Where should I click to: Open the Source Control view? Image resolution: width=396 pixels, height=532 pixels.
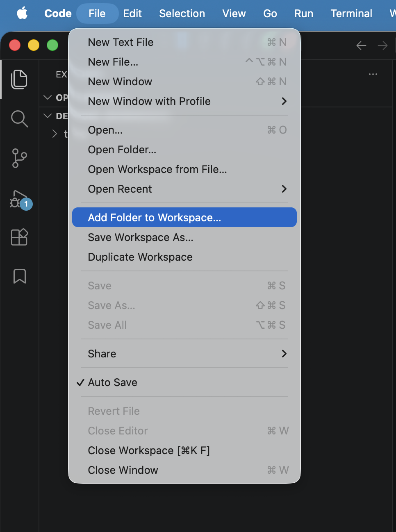click(x=19, y=158)
